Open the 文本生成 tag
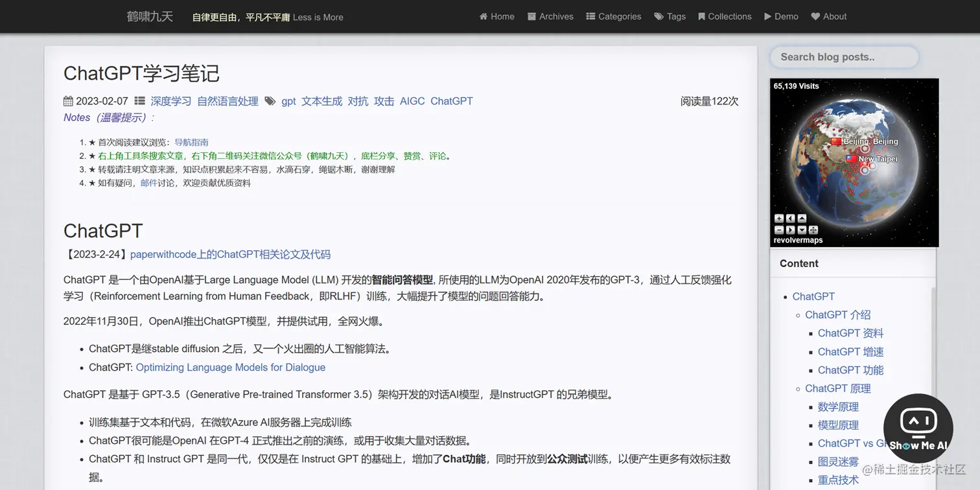The width and height of the screenshot is (980, 490). point(321,101)
